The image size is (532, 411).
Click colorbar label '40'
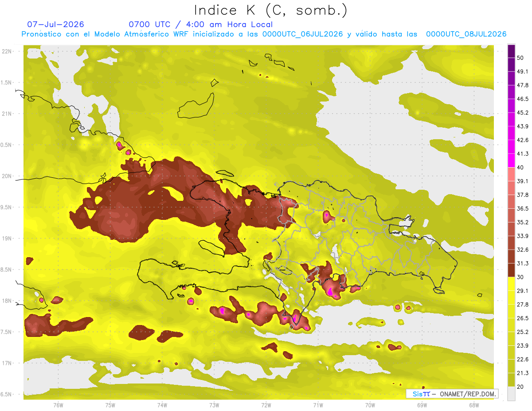[521, 168]
